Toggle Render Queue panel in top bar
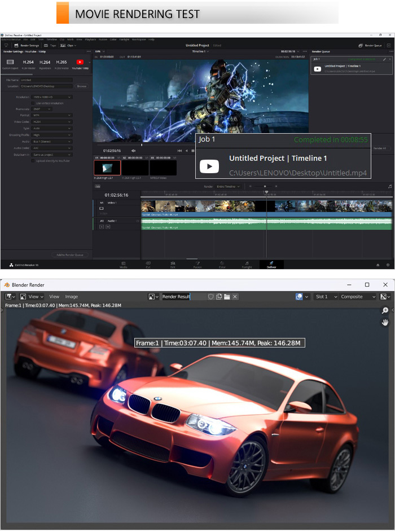Viewport: 395px width, 532px height. [x=370, y=45]
